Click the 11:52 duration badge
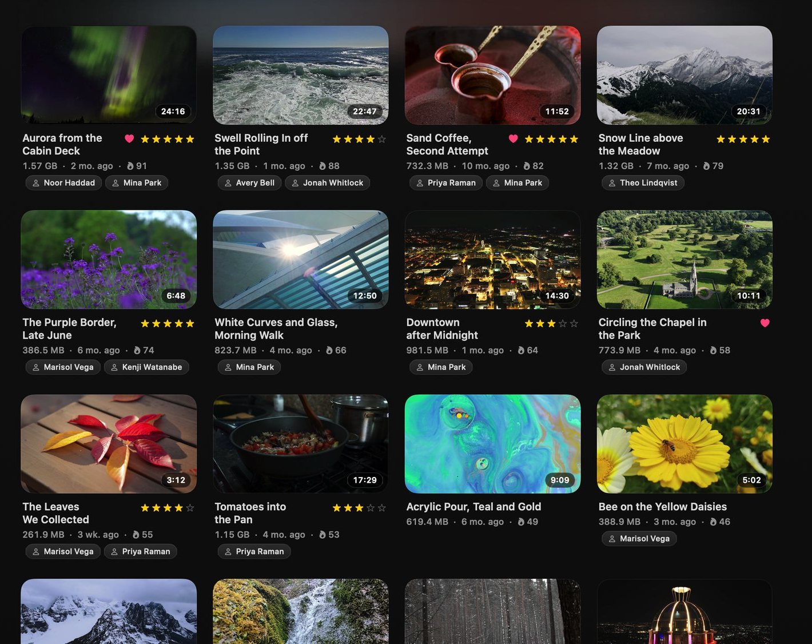Screen dimensions: 812x644 click(557, 112)
